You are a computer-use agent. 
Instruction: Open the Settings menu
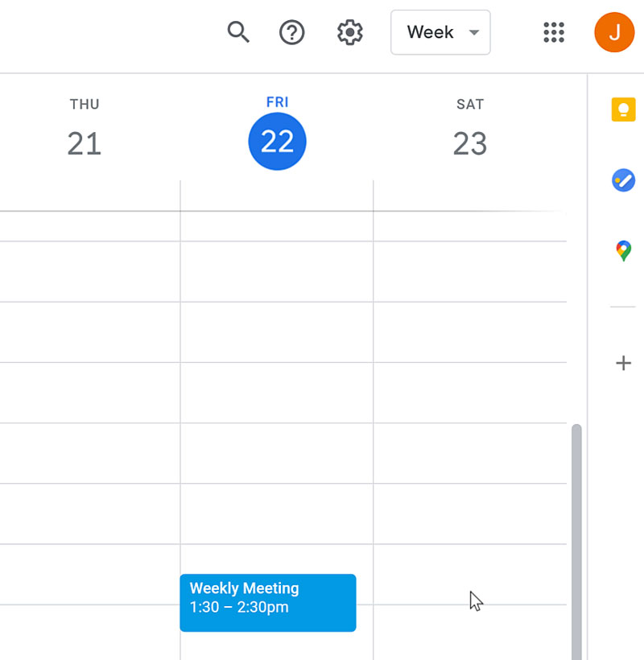(349, 32)
